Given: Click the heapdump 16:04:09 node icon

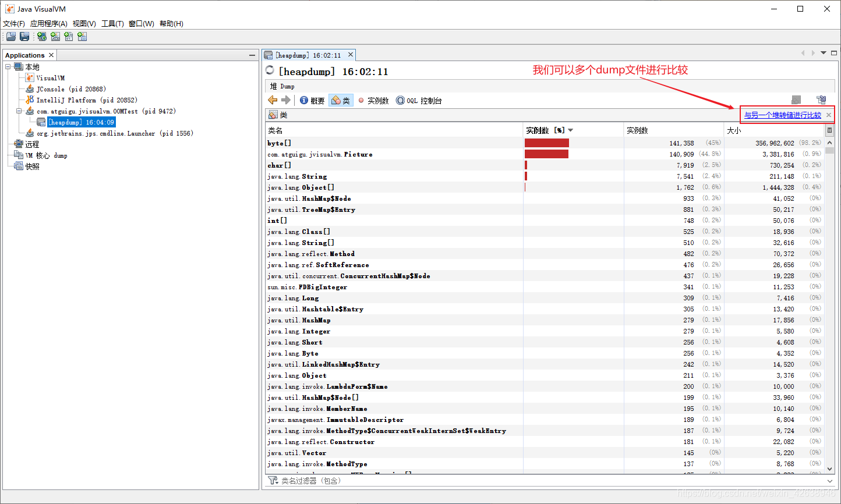Looking at the screenshot, I should click(41, 122).
